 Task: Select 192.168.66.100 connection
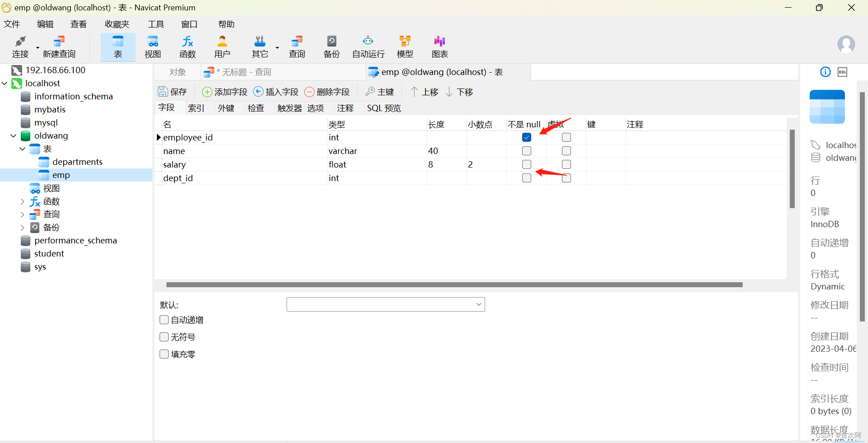pos(55,70)
